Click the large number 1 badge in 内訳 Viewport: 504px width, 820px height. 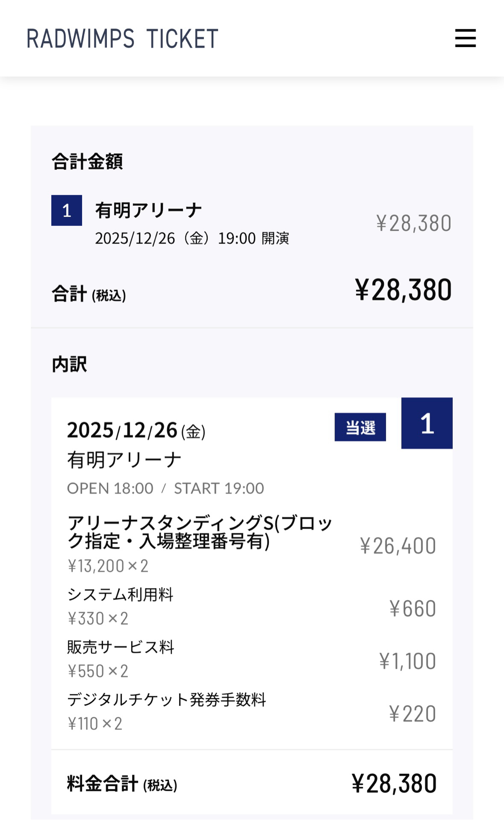pos(427,423)
